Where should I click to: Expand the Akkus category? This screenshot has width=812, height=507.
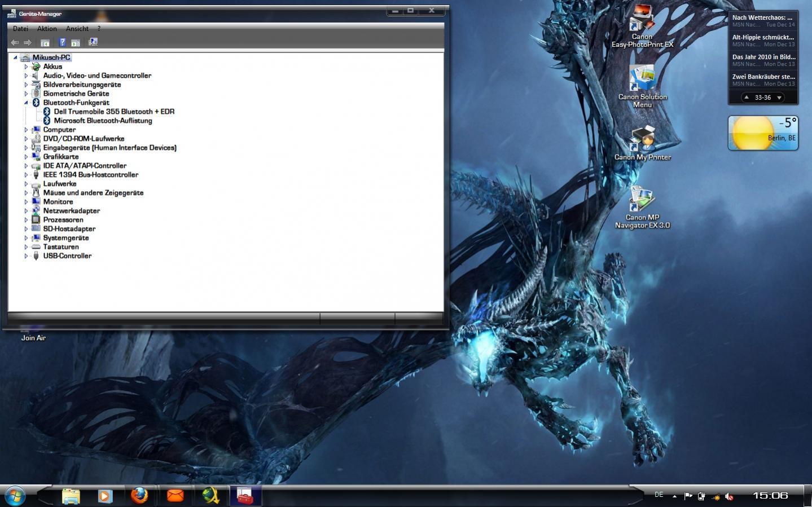pos(26,67)
